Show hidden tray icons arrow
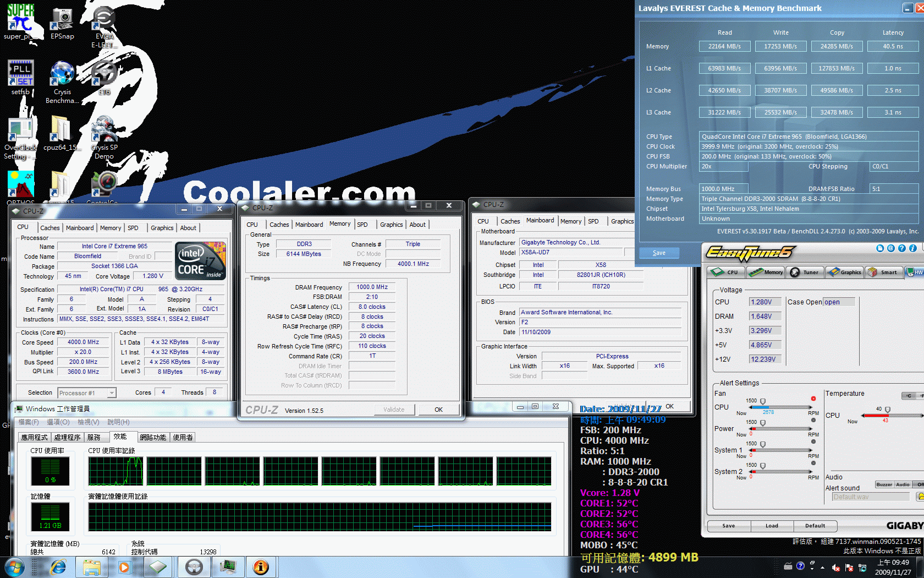 pyautogui.click(x=822, y=568)
